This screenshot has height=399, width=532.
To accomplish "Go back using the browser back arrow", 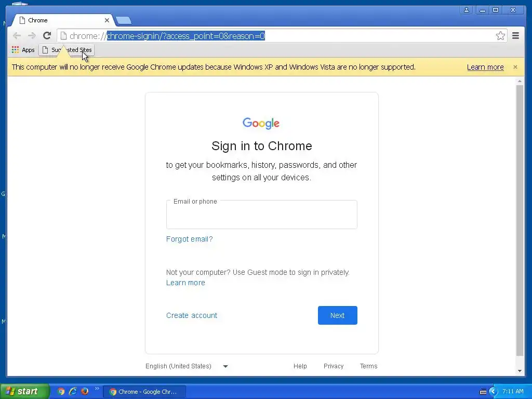I will click(x=17, y=36).
